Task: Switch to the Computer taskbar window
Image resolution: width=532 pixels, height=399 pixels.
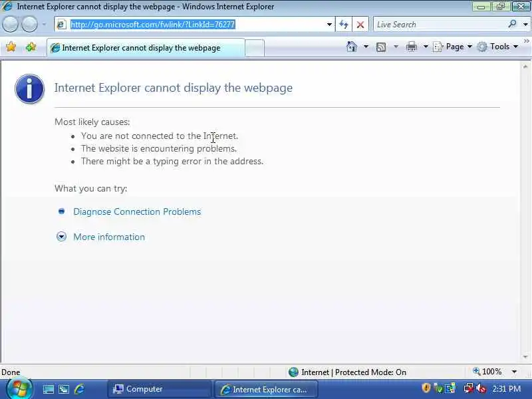Action: [x=160, y=389]
